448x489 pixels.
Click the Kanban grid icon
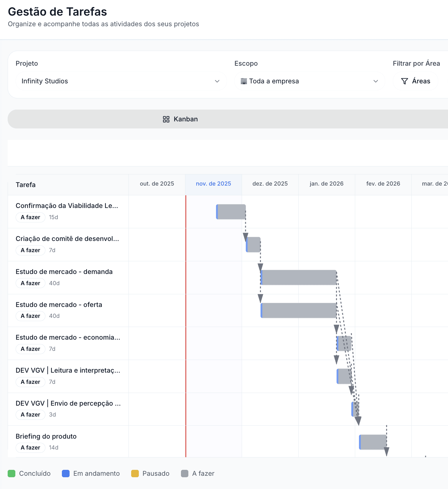(166, 119)
